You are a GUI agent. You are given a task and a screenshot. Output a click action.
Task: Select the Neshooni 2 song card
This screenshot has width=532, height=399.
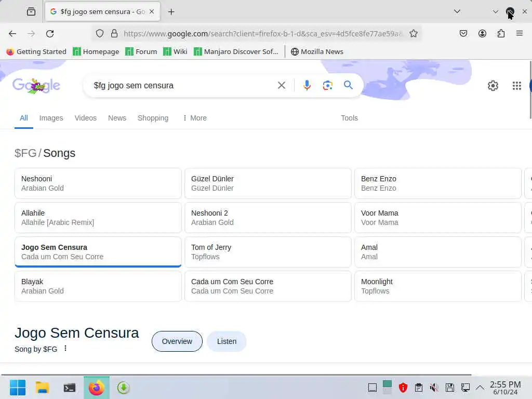(x=268, y=218)
